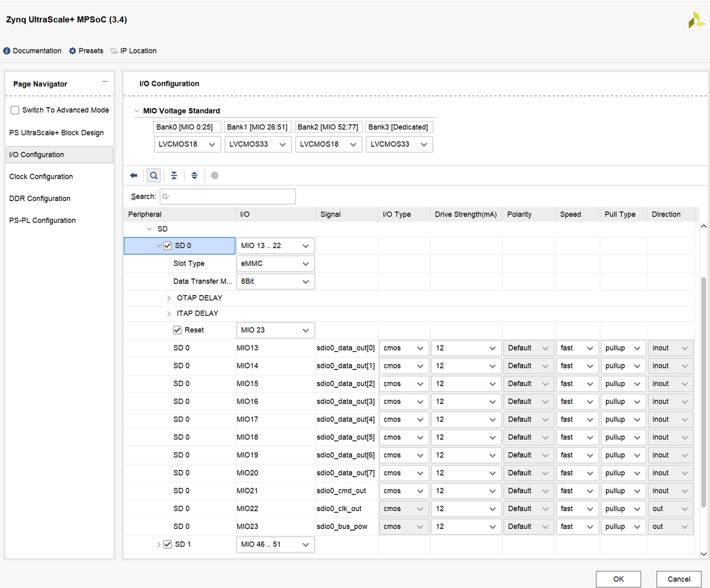Open the Presets link
Screen dimensions: 710x588
pyautogui.click(x=91, y=51)
